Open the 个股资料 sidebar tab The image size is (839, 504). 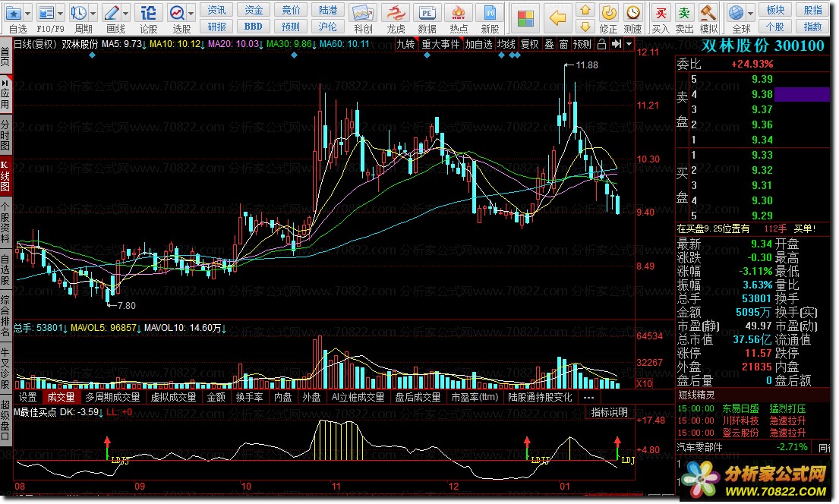5,222
